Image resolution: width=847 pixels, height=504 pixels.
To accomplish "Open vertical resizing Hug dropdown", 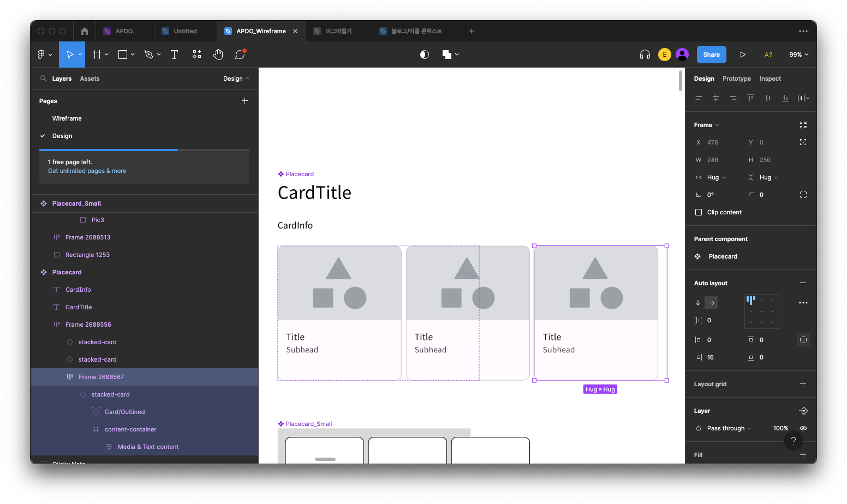I will [768, 177].
